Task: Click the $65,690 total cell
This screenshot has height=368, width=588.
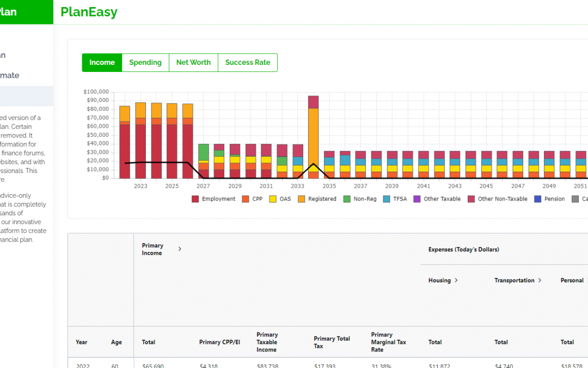Action: (x=153, y=366)
